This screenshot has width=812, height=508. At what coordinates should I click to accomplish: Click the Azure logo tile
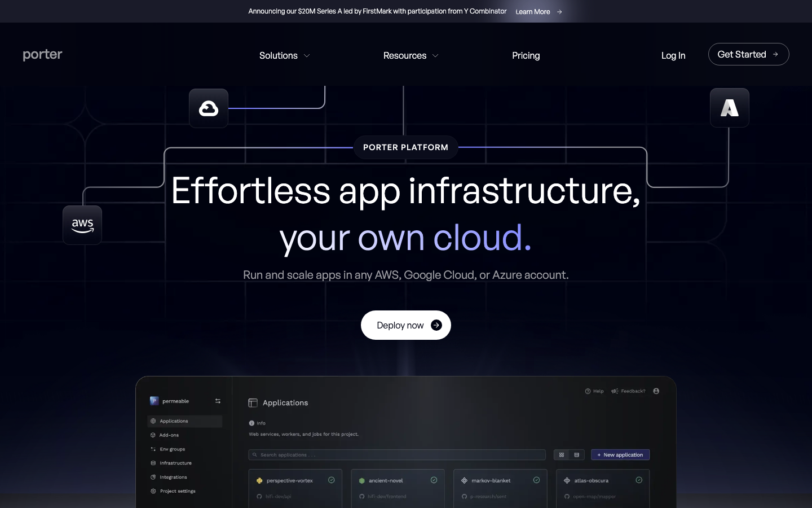tap(730, 108)
